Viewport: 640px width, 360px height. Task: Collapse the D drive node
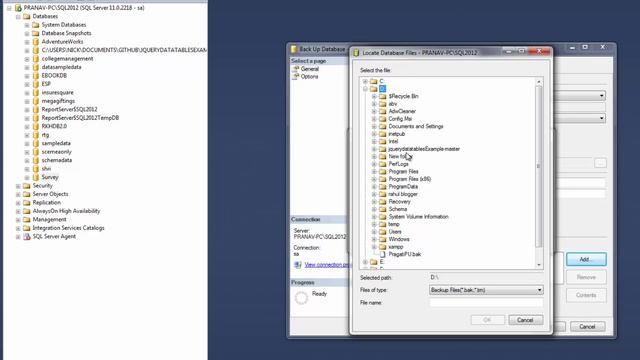tap(365, 89)
